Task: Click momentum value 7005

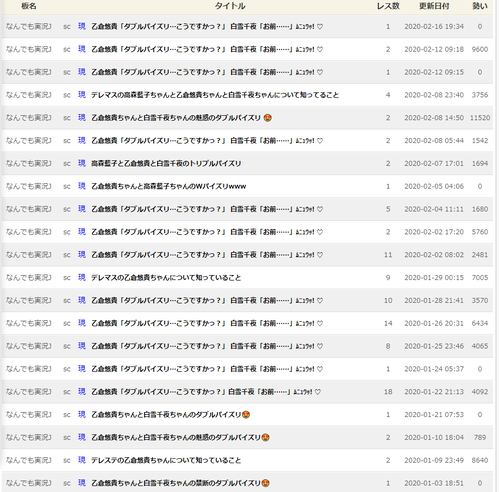Action: tap(480, 278)
